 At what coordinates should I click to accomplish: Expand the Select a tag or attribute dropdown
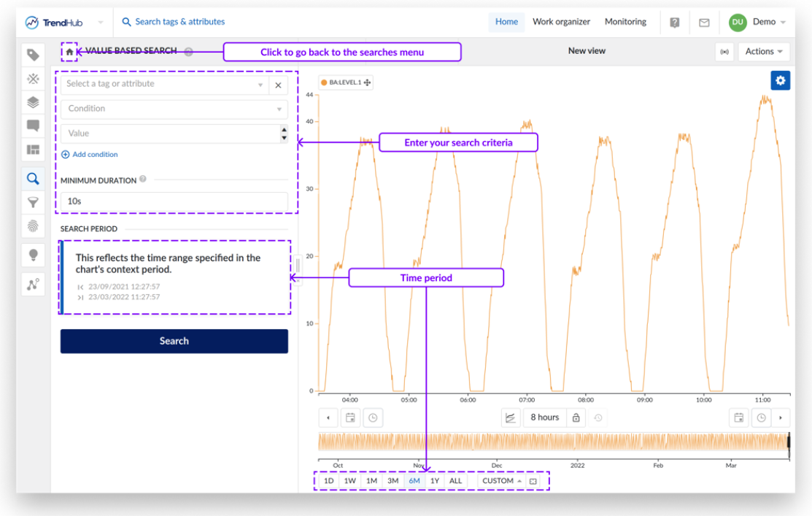tap(165, 84)
